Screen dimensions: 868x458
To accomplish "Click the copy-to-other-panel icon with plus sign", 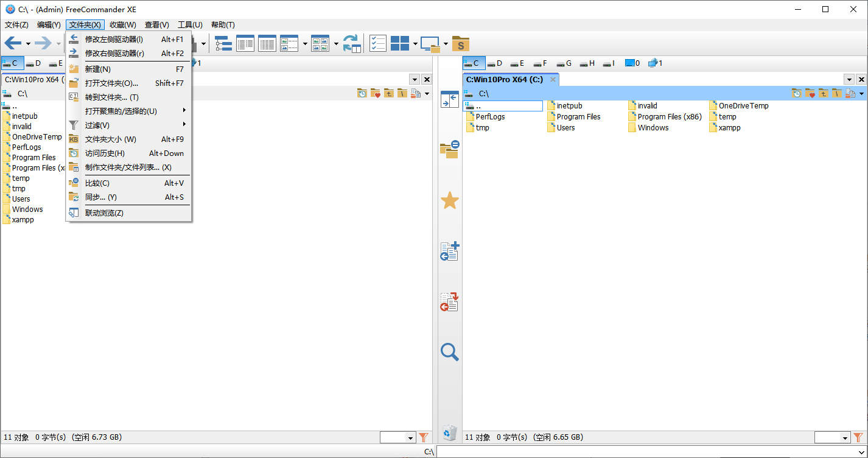I will click(x=449, y=252).
